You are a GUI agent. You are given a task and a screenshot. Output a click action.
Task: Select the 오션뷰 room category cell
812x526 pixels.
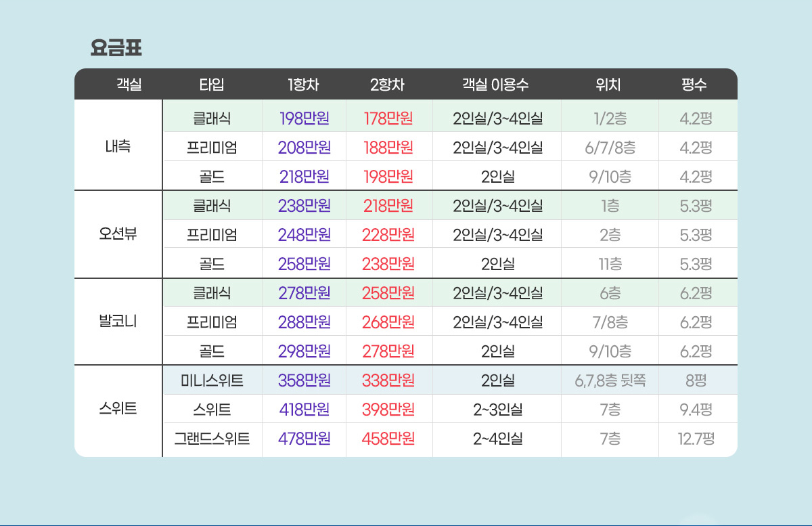tap(118, 235)
